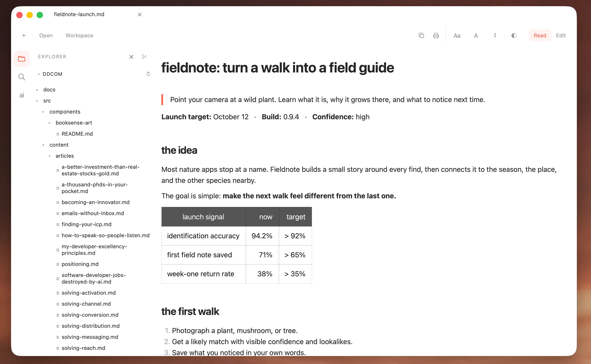Image resolution: width=591 pixels, height=364 pixels.
Task: Collapse the content folder
Action: (x=43, y=145)
